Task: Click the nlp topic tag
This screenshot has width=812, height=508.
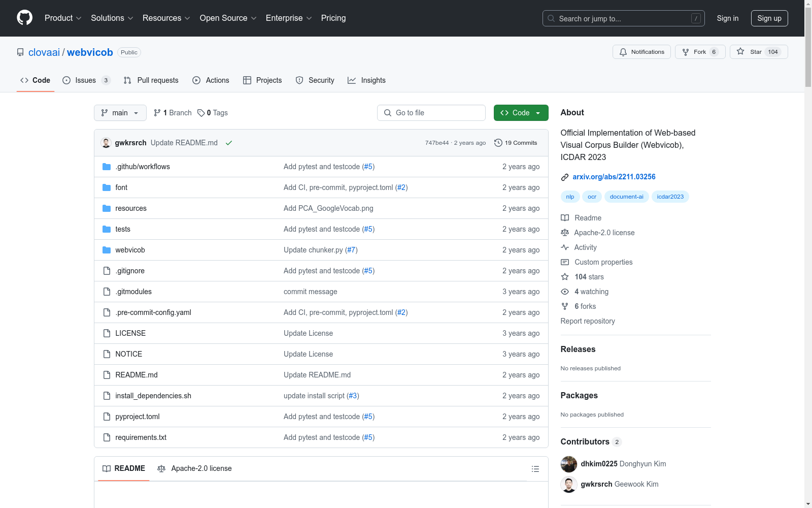Action: coord(570,197)
